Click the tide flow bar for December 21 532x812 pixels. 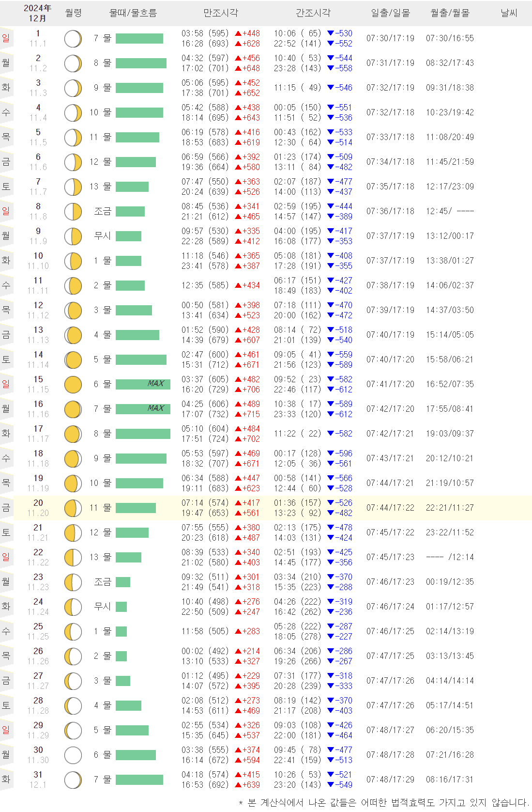point(132,532)
